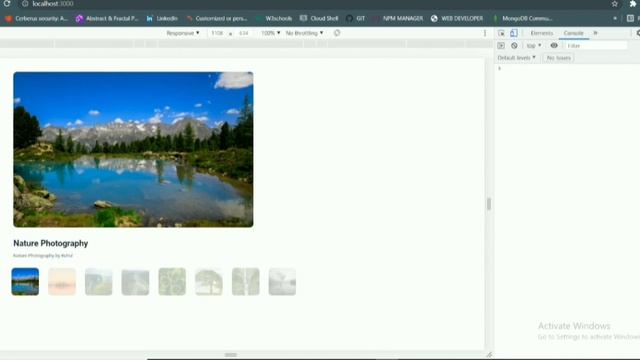The height and width of the screenshot is (360, 640).
Task: Open the GIT bookmark
Action: click(x=356, y=18)
